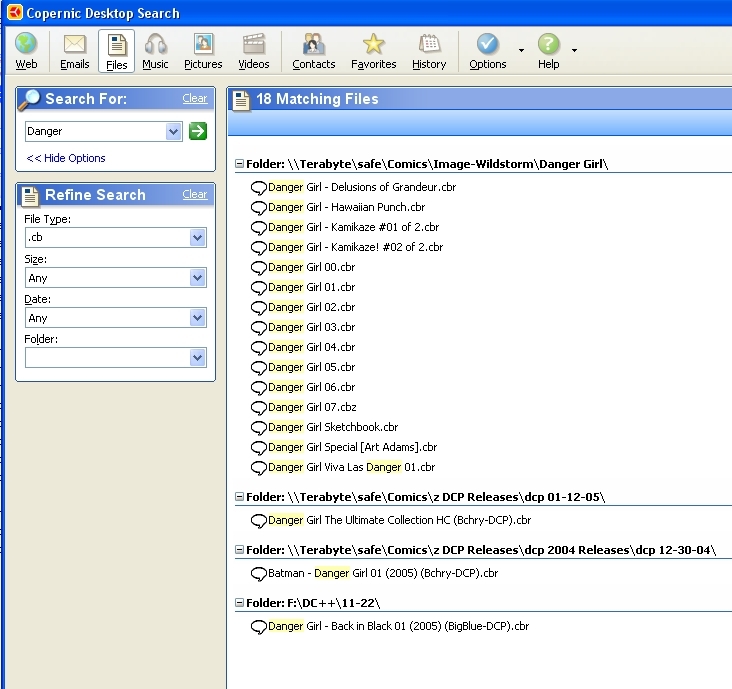Image resolution: width=732 pixels, height=689 pixels.
Task: Open Help question mark button
Action: coord(549,51)
